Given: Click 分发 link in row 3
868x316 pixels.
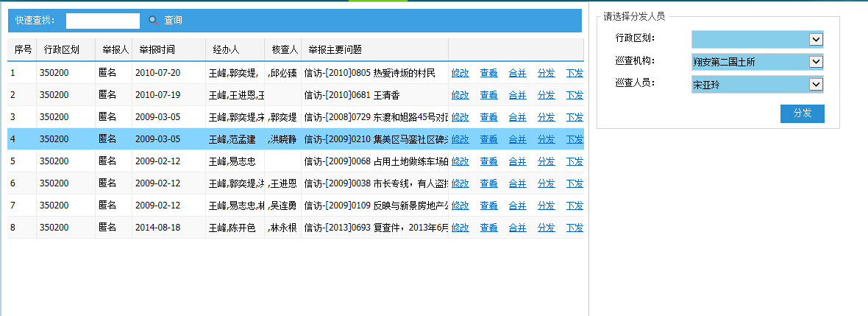Looking at the screenshot, I should click(x=546, y=117).
